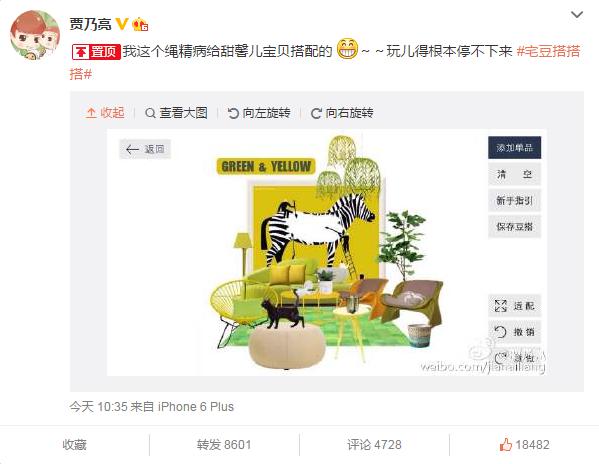Click the 清空 clear button
The width and height of the screenshot is (599, 464).
pos(515,174)
